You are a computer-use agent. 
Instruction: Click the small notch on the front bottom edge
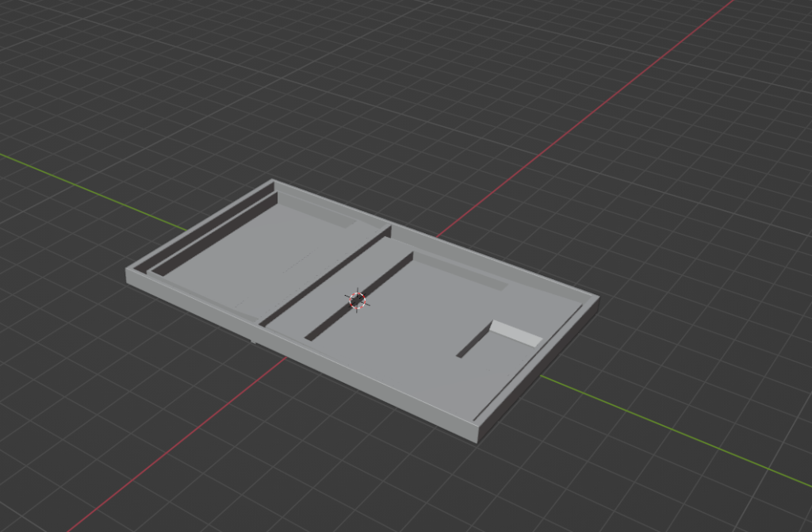pyautogui.click(x=255, y=341)
